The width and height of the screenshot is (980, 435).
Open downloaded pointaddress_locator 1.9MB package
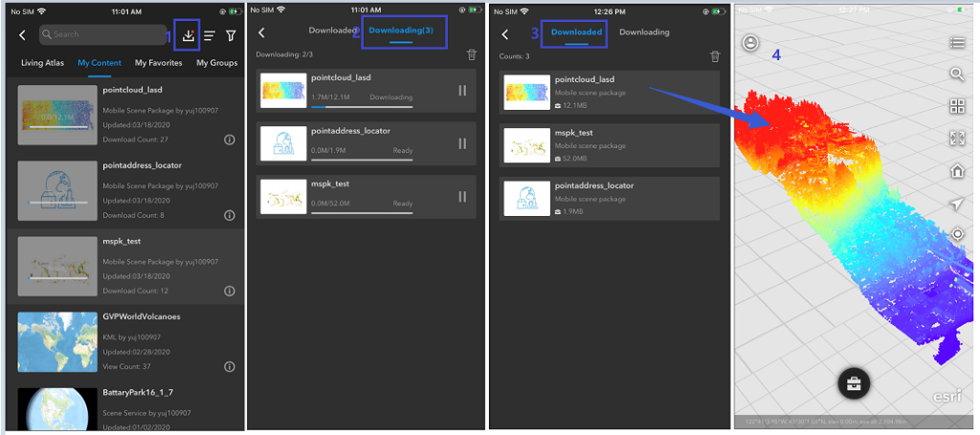click(x=610, y=199)
